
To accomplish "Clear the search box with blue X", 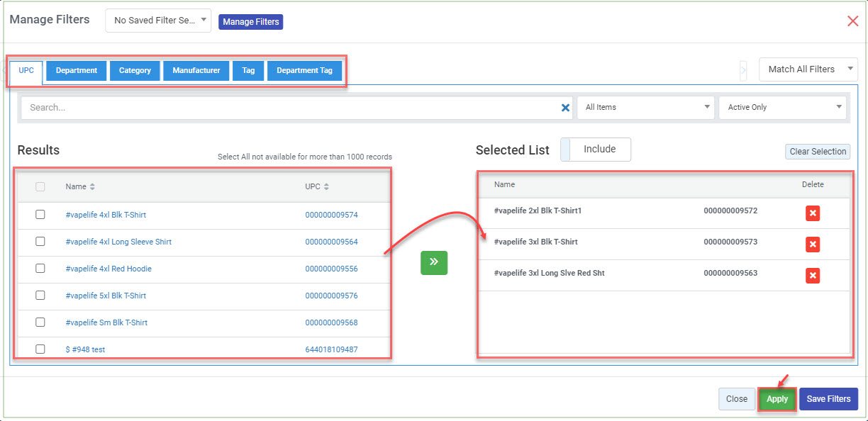I will (565, 108).
